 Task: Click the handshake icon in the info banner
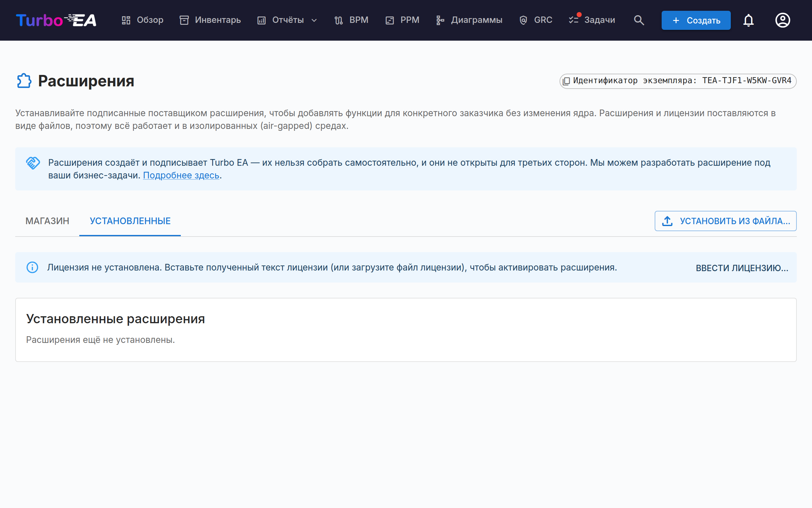pyautogui.click(x=33, y=163)
